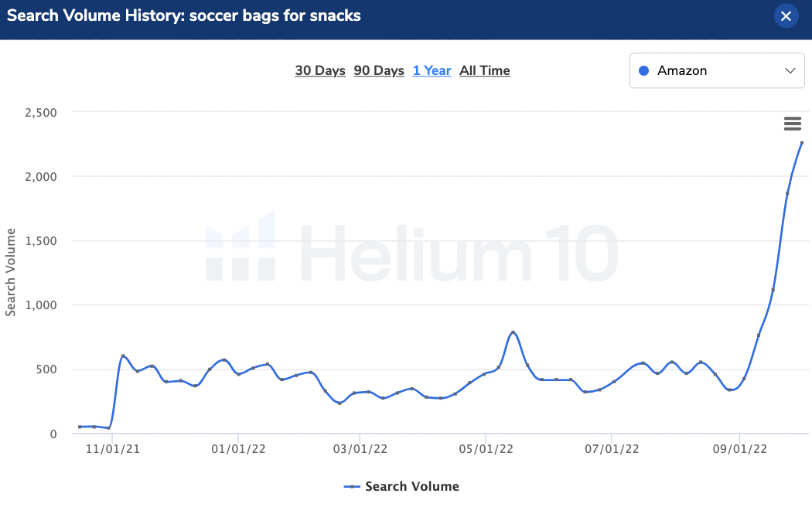Image resolution: width=812 pixels, height=507 pixels.
Task: Click the dialog title text
Action: (x=184, y=15)
